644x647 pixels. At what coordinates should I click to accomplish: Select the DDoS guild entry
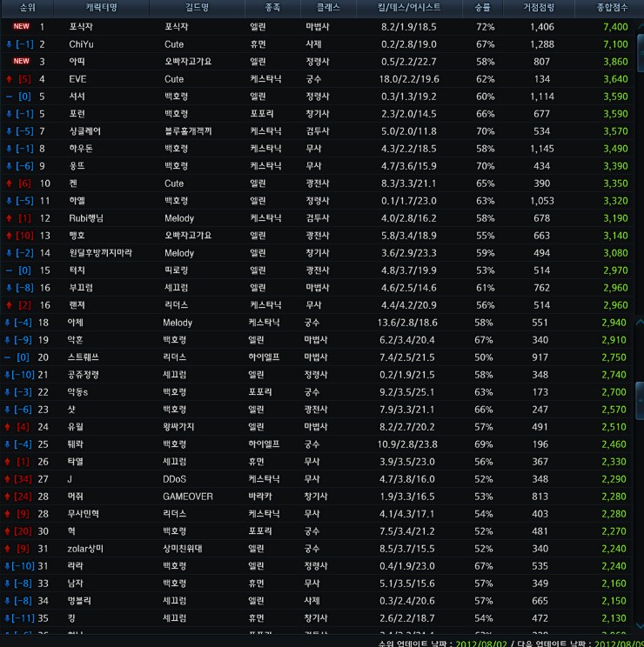click(177, 479)
